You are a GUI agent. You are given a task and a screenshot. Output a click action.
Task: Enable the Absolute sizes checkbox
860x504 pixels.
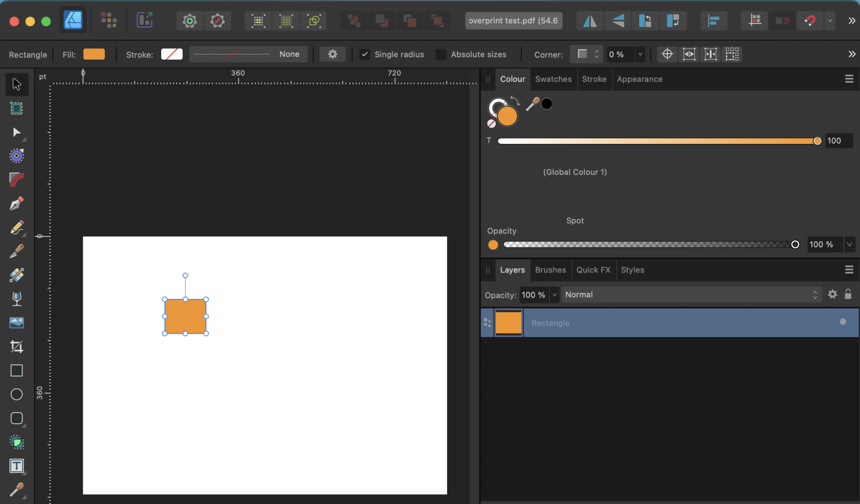[x=441, y=54]
